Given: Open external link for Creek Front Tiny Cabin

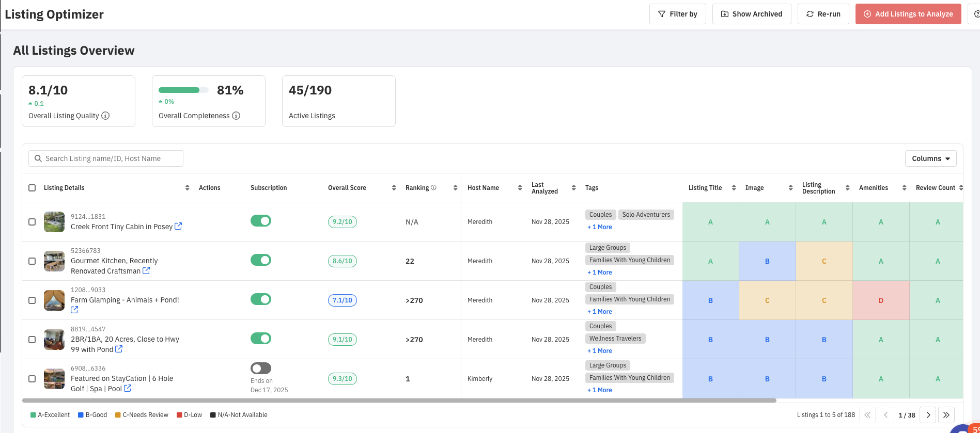Looking at the screenshot, I should tap(178, 226).
